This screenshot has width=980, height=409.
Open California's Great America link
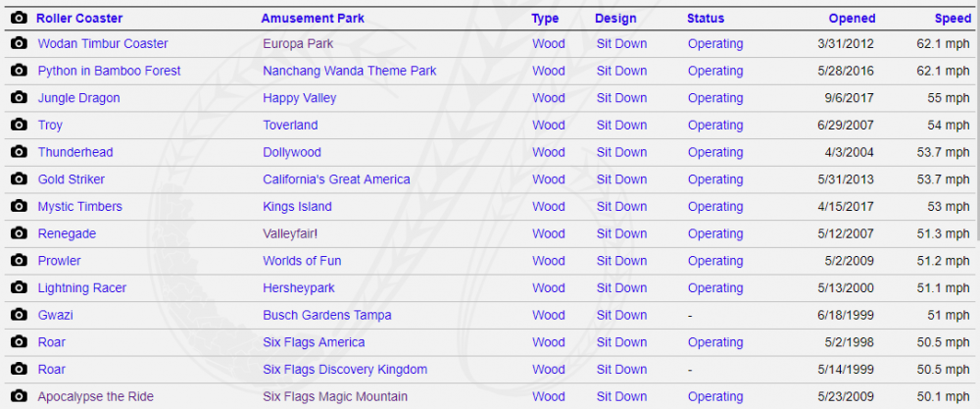pyautogui.click(x=336, y=179)
